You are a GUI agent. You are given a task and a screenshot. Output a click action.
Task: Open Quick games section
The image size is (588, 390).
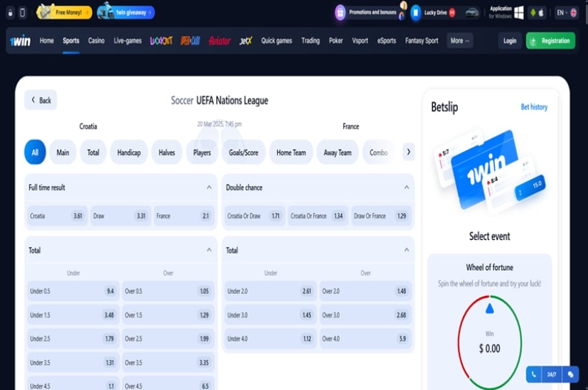point(276,40)
